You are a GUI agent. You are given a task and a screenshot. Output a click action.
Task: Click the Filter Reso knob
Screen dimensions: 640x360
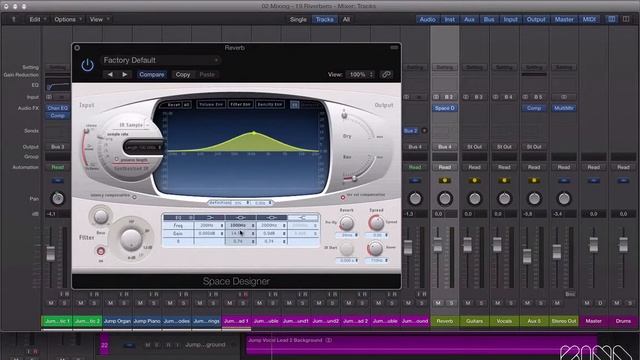100,216
